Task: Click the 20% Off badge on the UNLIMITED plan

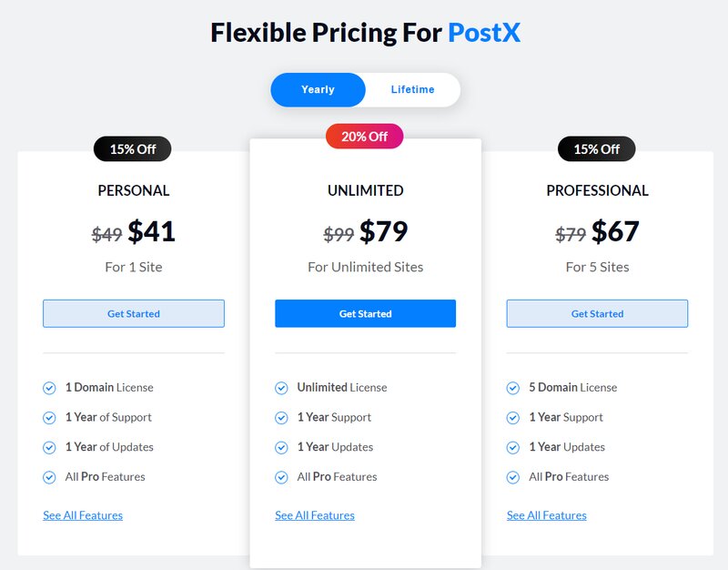Action: pyautogui.click(x=365, y=136)
